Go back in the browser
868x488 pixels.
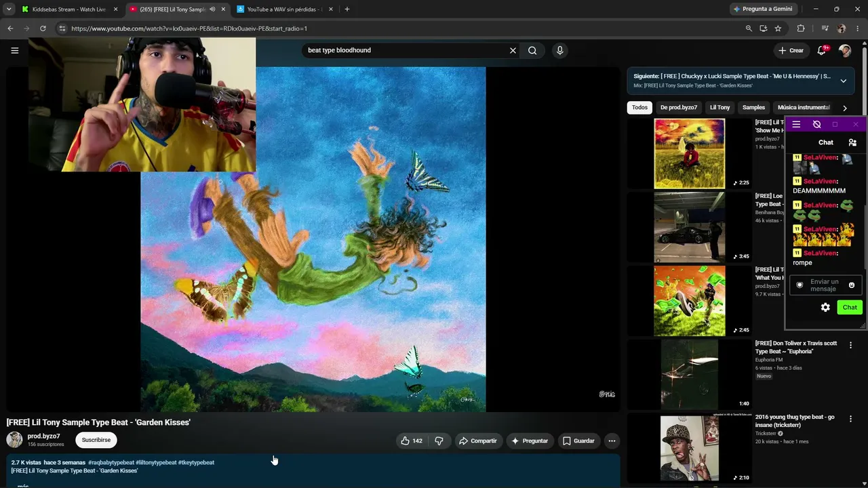tap(10, 28)
